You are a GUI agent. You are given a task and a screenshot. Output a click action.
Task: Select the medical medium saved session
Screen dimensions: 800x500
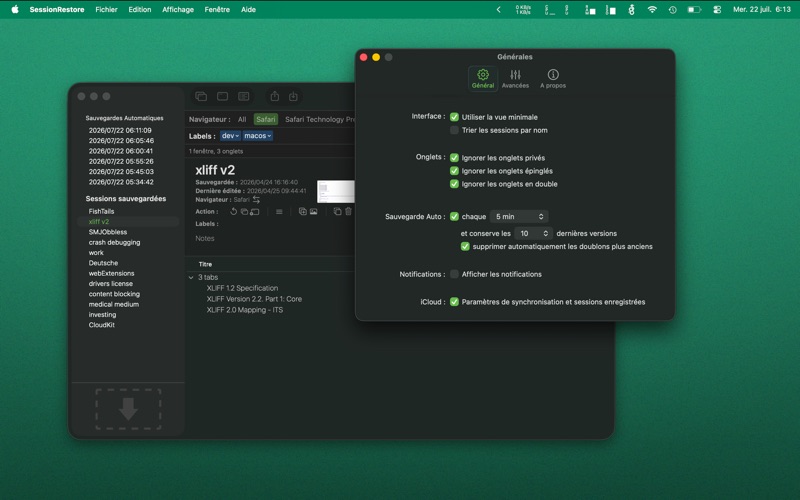point(114,304)
